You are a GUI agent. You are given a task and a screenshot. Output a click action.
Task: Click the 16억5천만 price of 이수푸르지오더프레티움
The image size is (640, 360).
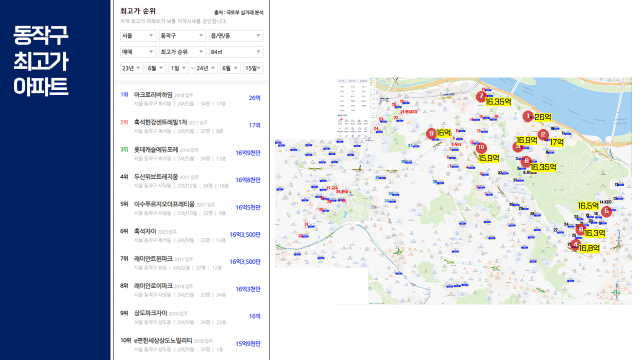tap(248, 207)
